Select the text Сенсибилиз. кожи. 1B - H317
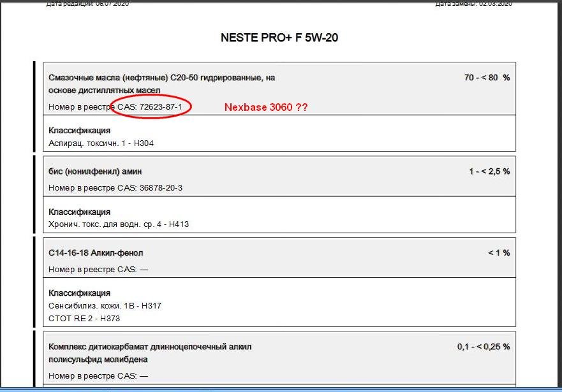Viewport: 562px width, 392px height. tap(105, 306)
